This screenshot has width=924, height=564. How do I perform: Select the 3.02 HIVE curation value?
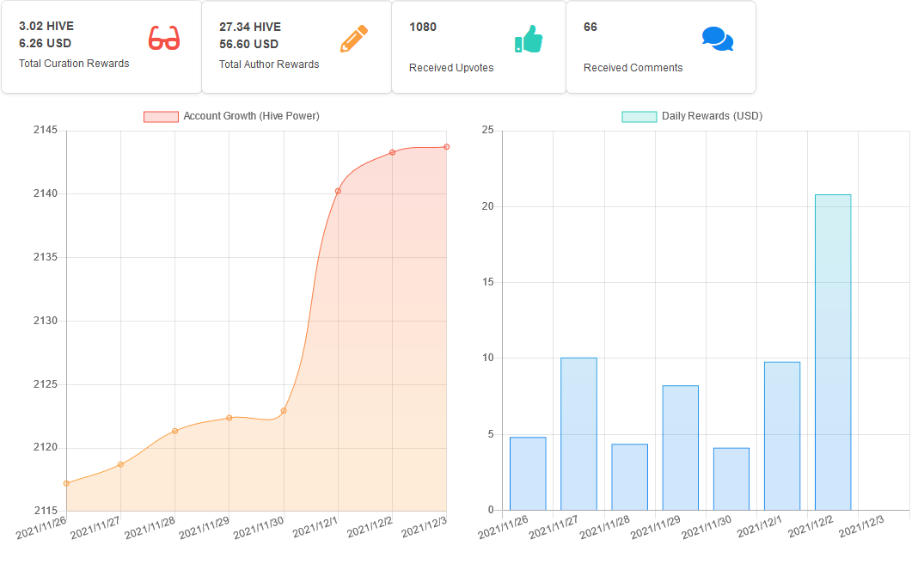46,26
